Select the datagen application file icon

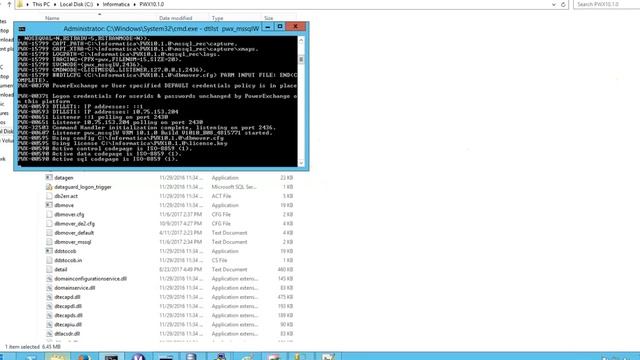click(49, 178)
